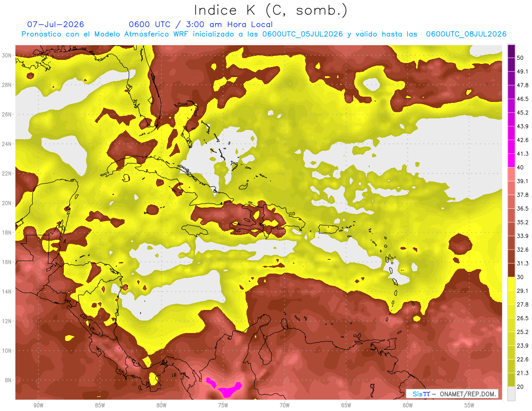Click the "8N" latitude label

click(x=8, y=380)
